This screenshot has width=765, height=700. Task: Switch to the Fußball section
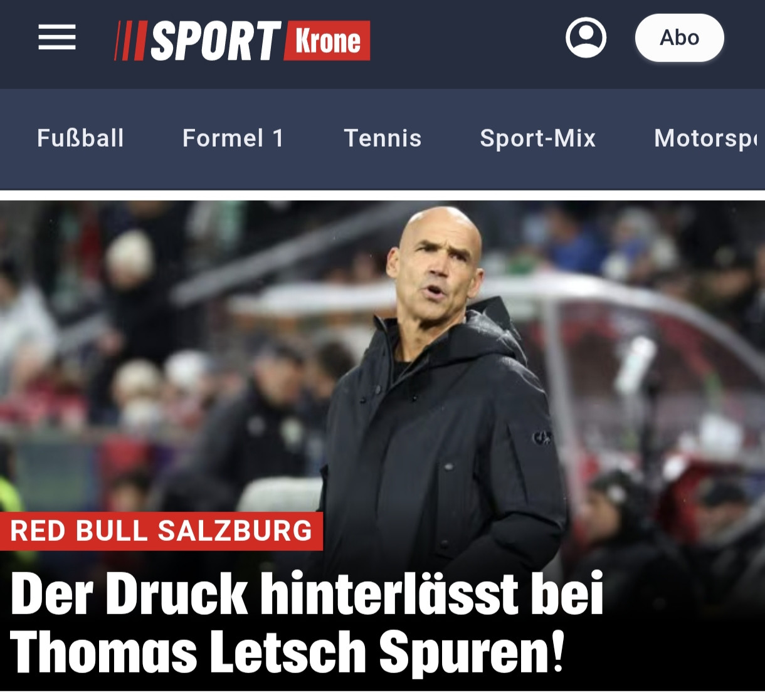(x=80, y=138)
